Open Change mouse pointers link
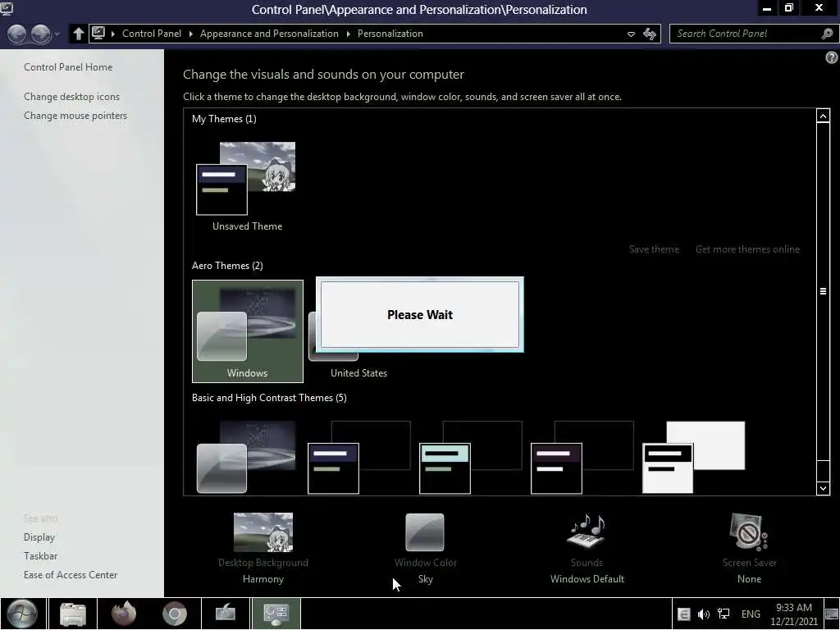This screenshot has width=840, height=630. point(75,115)
